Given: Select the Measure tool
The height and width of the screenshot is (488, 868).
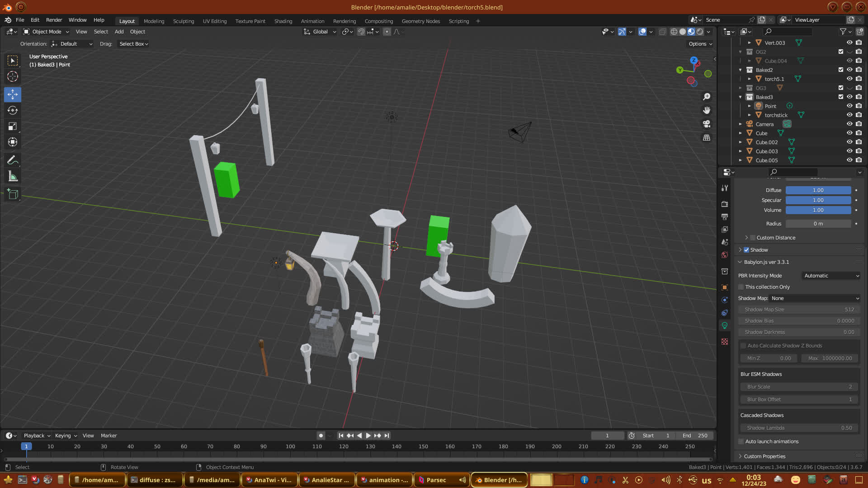Looking at the screenshot, I should click(13, 177).
